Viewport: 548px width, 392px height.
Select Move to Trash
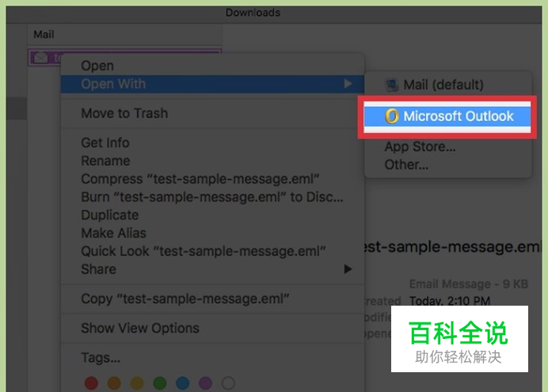(212, 113)
